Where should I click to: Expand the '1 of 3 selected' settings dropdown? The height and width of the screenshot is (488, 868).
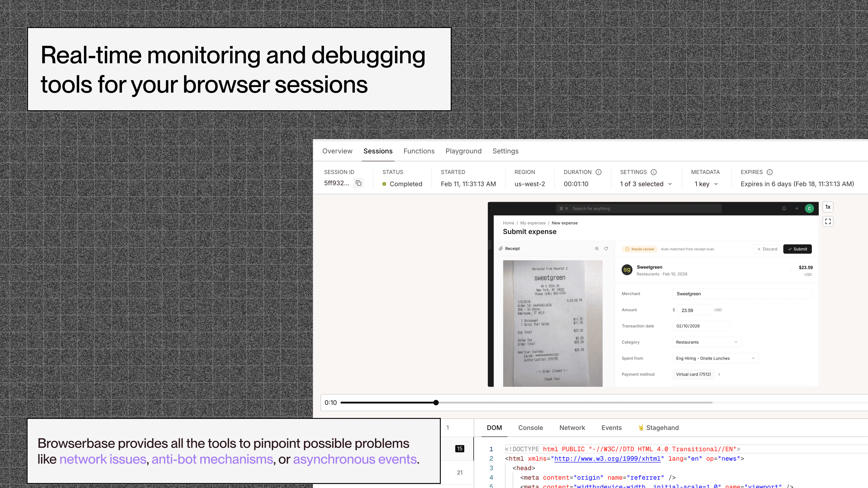coord(646,184)
